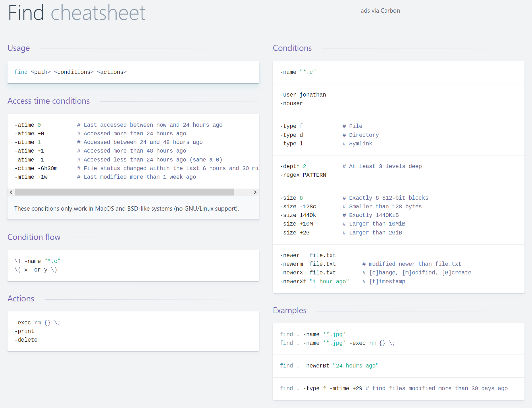
Task: Click the "find . -name '*.jpg'" example without -exec
Action: 313,334
